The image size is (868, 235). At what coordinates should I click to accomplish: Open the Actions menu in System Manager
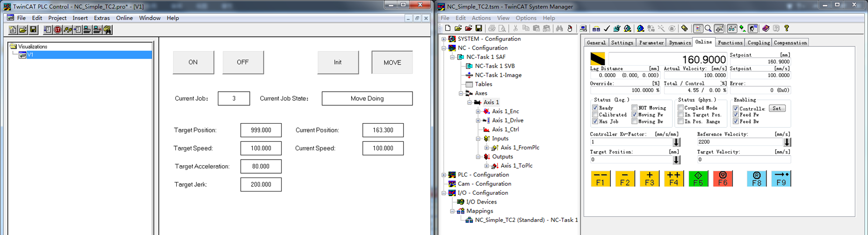tap(481, 18)
